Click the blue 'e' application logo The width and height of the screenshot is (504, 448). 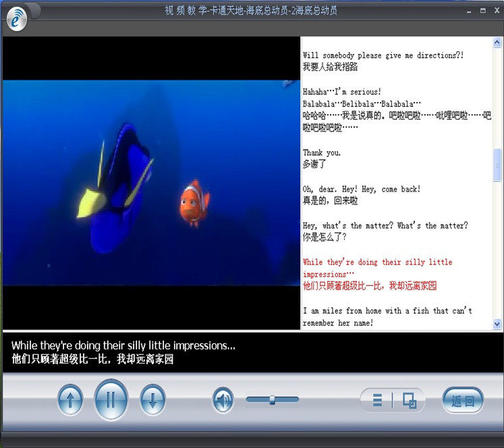click(x=17, y=20)
